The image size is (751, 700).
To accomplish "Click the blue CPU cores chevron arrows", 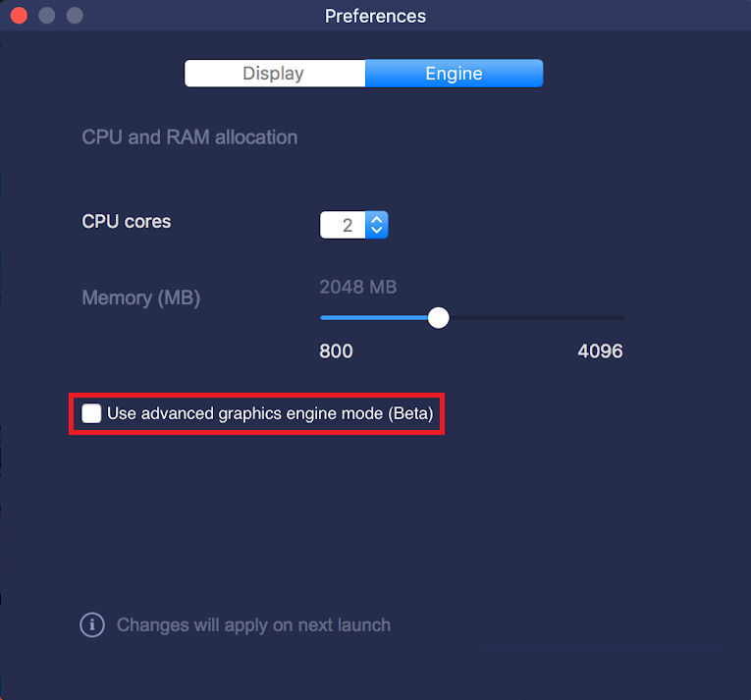I will click(x=377, y=225).
